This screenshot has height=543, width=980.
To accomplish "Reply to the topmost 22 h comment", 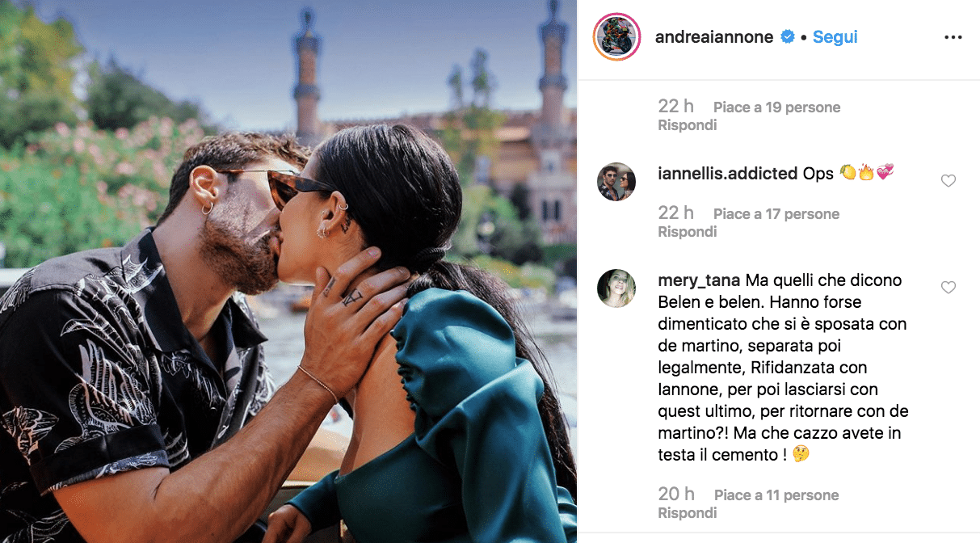I will tap(688, 125).
